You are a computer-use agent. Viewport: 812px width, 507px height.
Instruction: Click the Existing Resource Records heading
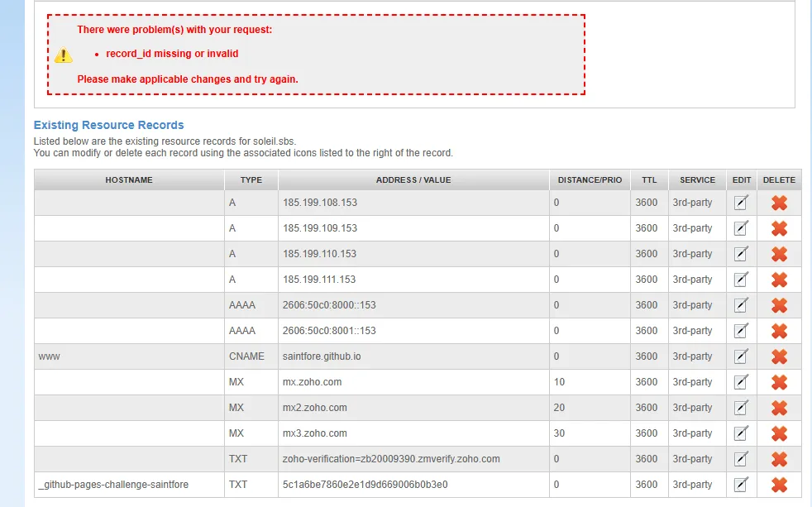click(x=108, y=126)
